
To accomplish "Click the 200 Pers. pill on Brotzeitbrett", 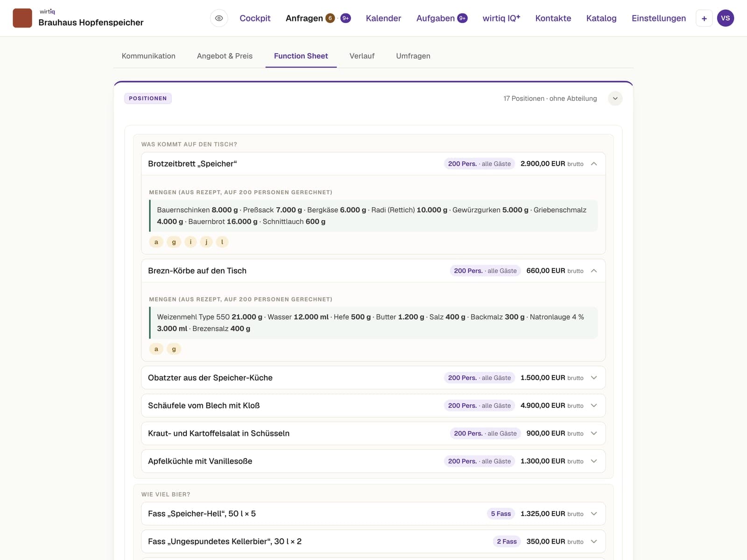I will (x=479, y=164).
